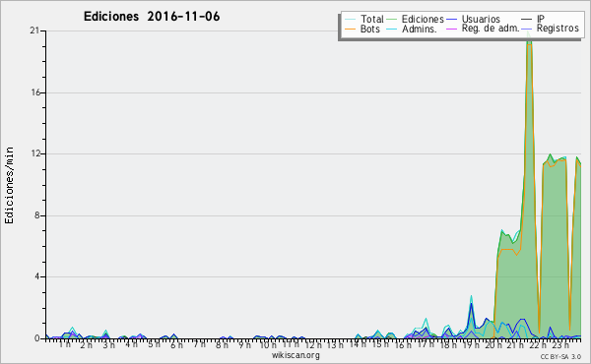591x364 pixels.
Task: Click the "22 h" x-axis label
Action: pyautogui.click(x=538, y=344)
